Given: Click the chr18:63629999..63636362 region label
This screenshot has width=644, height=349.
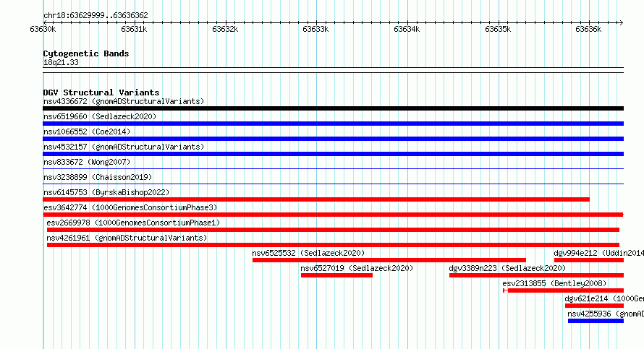Looking at the screenshot, I should click(x=96, y=16).
